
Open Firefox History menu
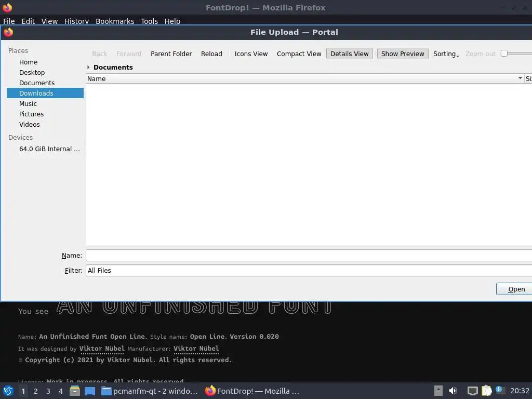[x=77, y=21]
